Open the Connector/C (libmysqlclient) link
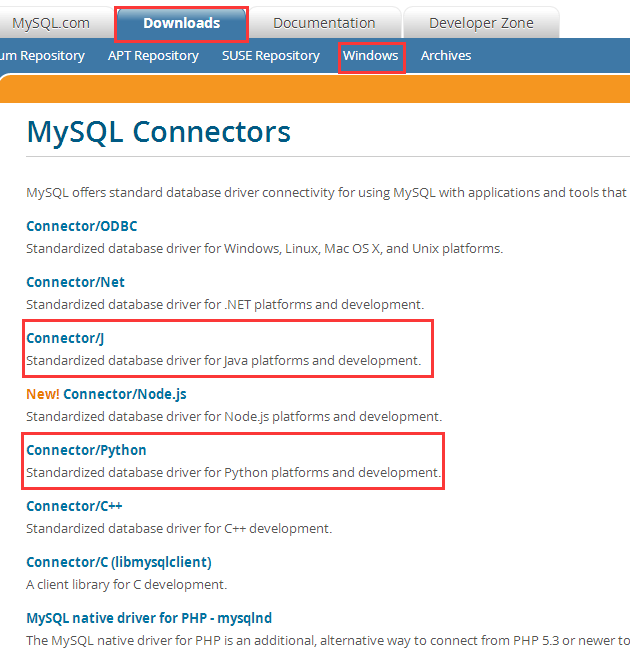The width and height of the screenshot is (630, 665). coord(119,562)
